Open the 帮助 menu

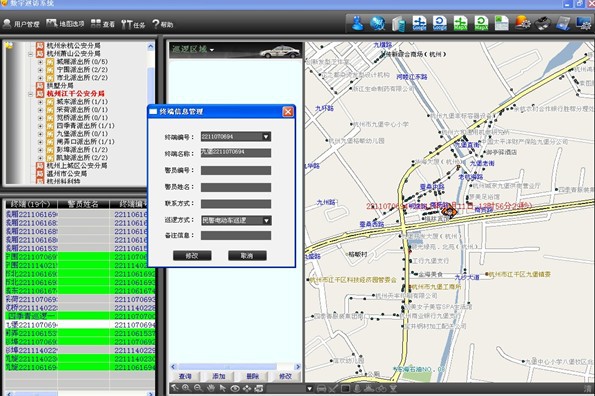coord(162,24)
